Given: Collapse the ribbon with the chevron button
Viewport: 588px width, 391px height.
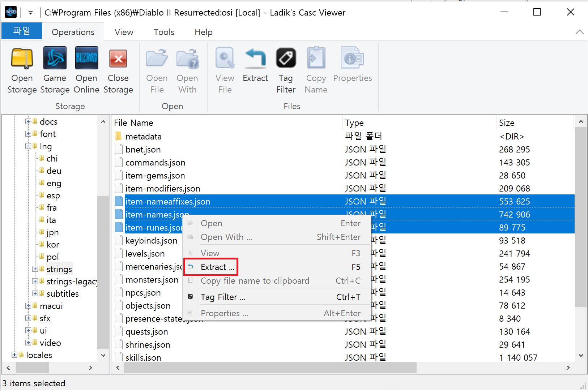Looking at the screenshot, I should (x=579, y=32).
